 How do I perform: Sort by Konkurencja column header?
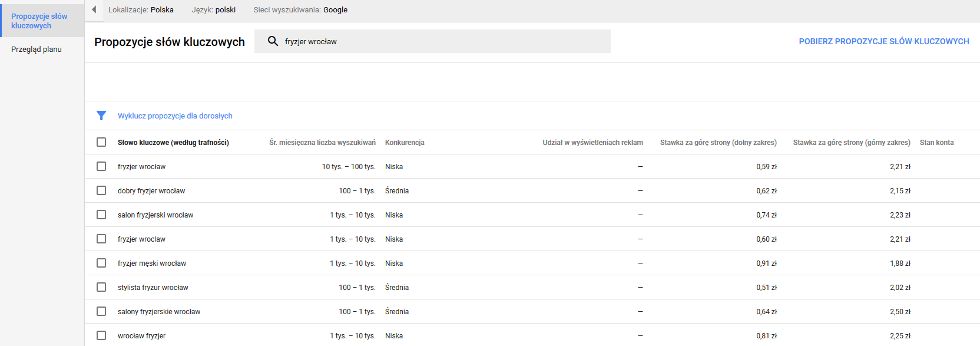point(405,142)
